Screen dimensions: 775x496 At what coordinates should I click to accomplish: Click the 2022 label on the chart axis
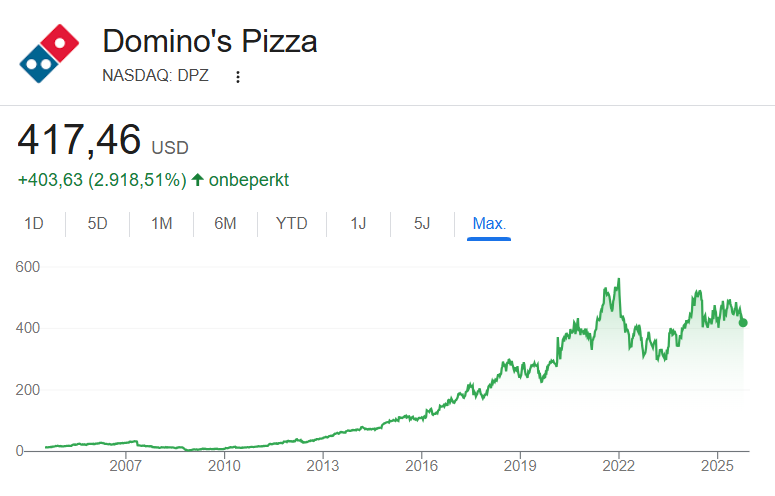tap(619, 466)
